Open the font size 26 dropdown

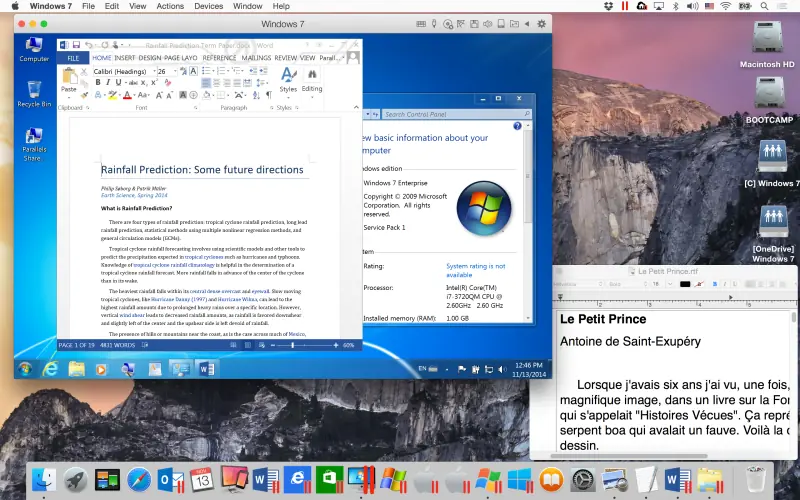pos(175,71)
